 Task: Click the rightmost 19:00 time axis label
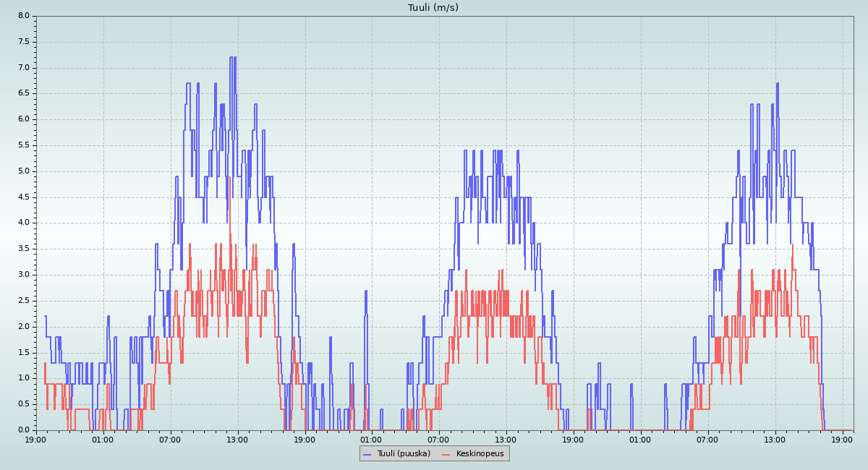coord(842,440)
